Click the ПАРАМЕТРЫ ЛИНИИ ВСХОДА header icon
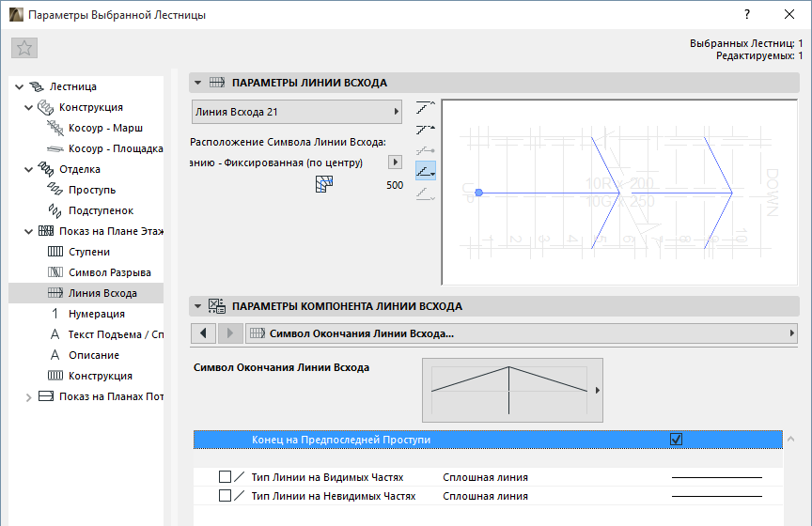The width and height of the screenshot is (812, 526). 217,83
